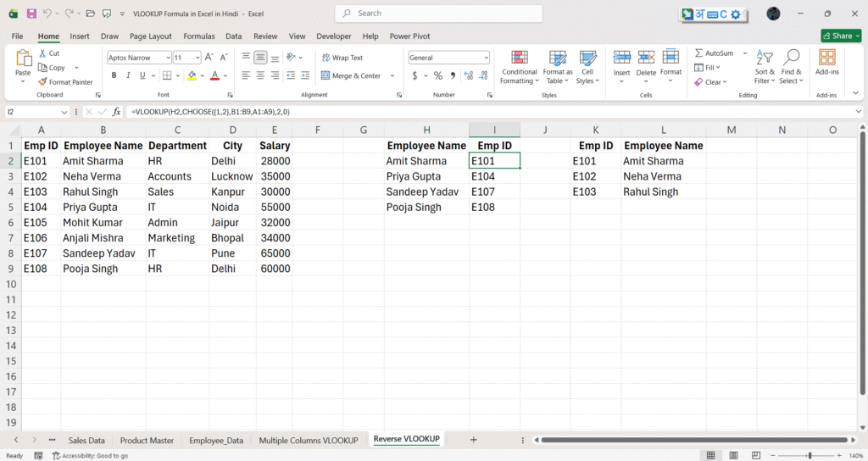Open the font name dropdown
The height and width of the screenshot is (461, 868).
169,58
